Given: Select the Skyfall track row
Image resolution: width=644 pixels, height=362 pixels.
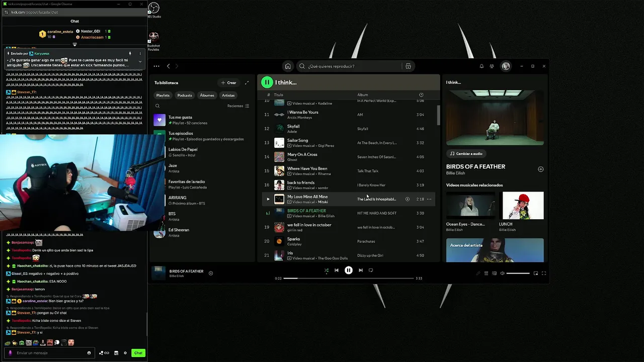Looking at the screenshot, I should [348, 129].
